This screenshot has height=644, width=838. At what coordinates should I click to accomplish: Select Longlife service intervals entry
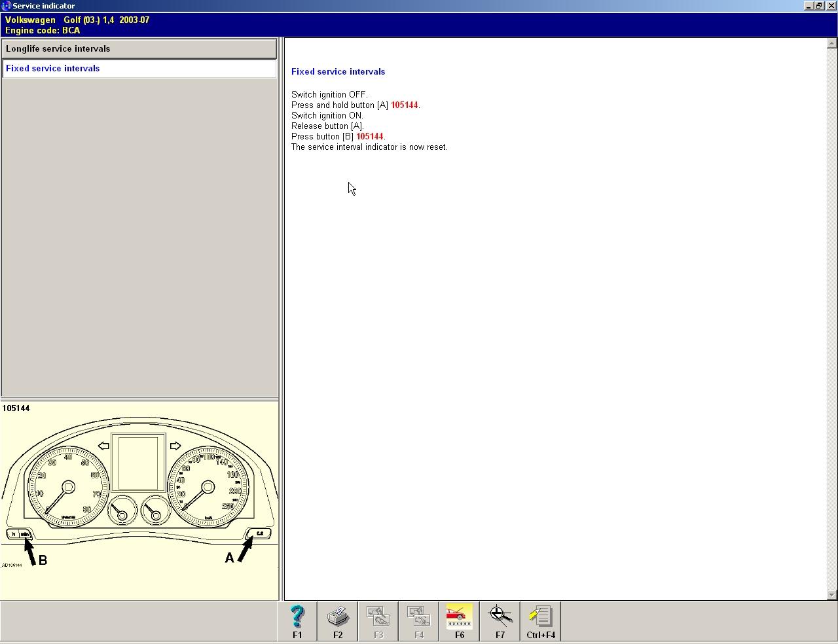click(139, 49)
